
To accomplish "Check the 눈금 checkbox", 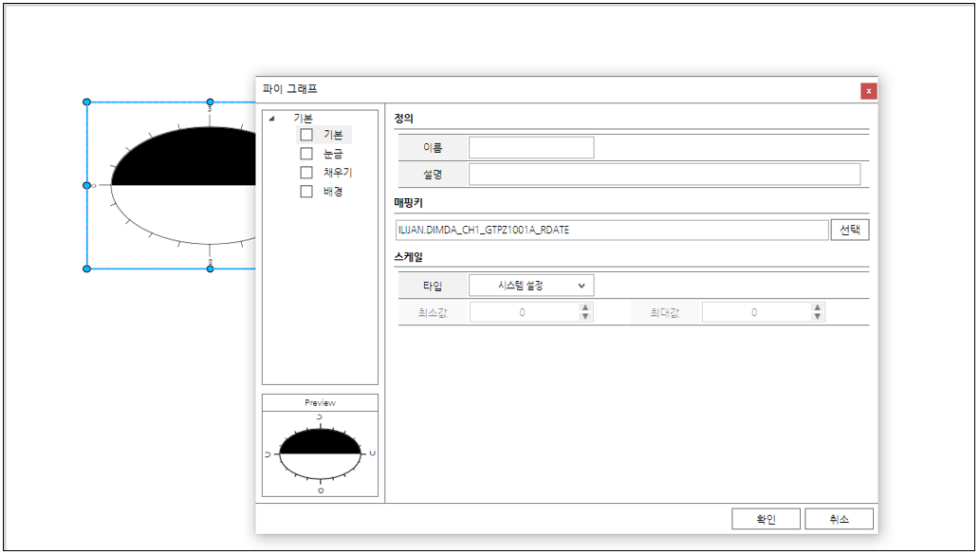I will pyautogui.click(x=306, y=154).
